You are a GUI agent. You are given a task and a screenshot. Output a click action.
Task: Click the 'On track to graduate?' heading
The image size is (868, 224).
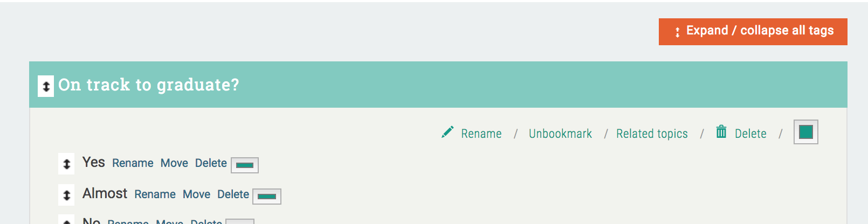148,85
